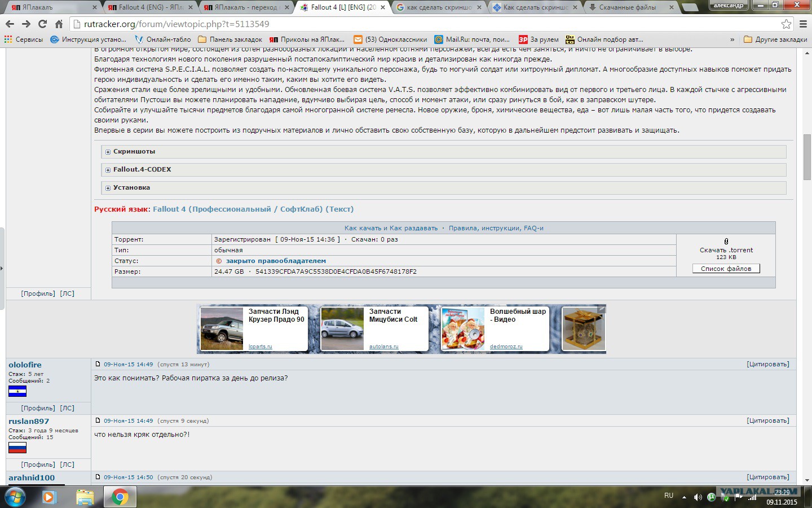This screenshot has height=508, width=812.
Task: Click the browser Forward arrow
Action: [26, 24]
